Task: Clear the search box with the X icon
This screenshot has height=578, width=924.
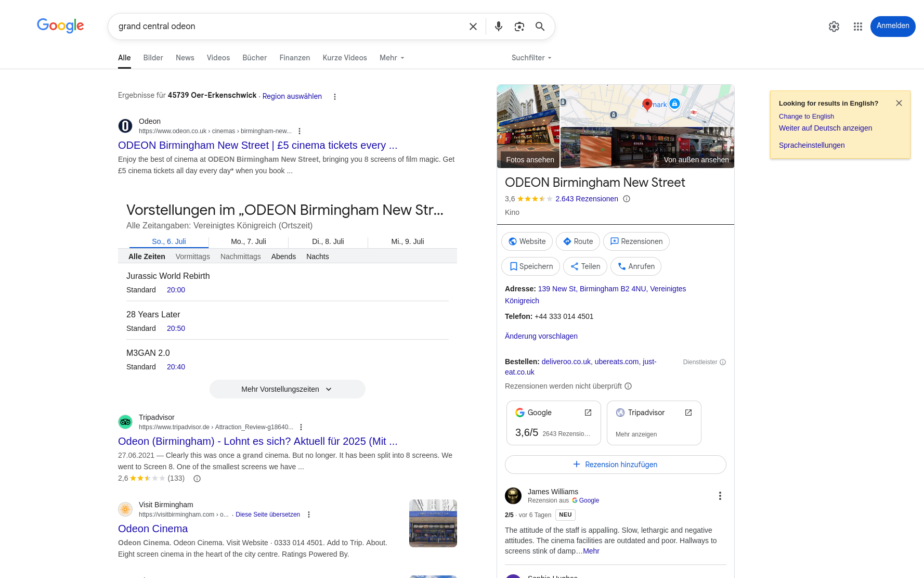Action: point(473,27)
